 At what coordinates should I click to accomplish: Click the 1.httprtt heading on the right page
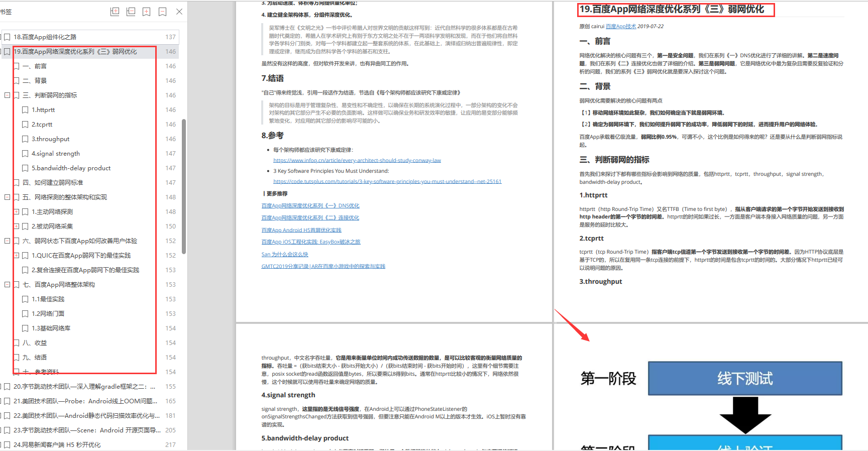click(x=593, y=195)
